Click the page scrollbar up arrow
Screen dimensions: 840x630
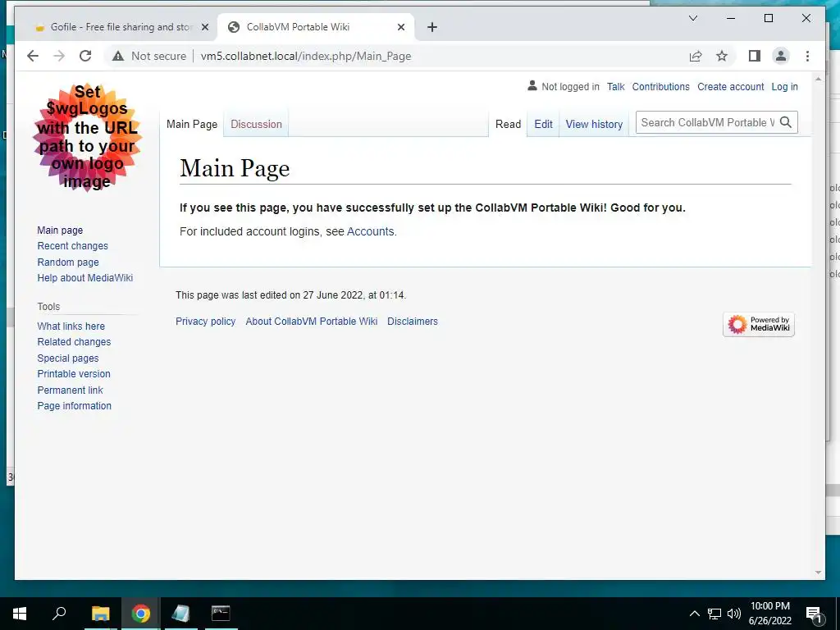pos(818,79)
